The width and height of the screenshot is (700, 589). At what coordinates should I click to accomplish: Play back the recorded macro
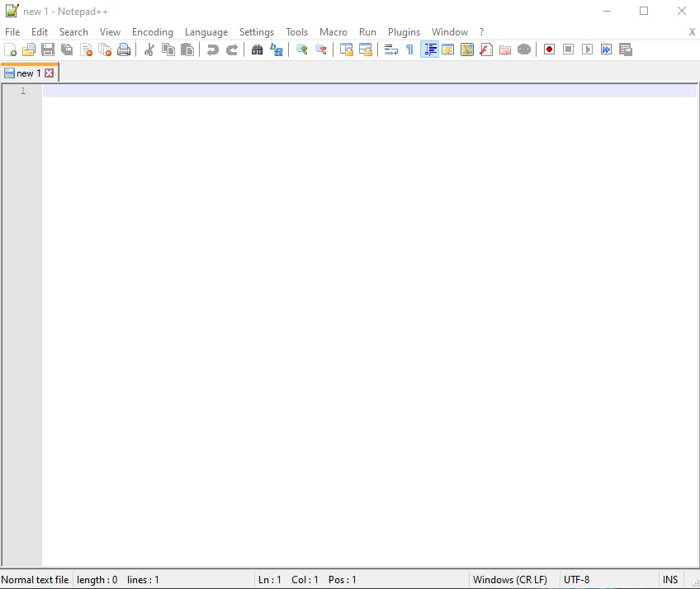tap(588, 49)
